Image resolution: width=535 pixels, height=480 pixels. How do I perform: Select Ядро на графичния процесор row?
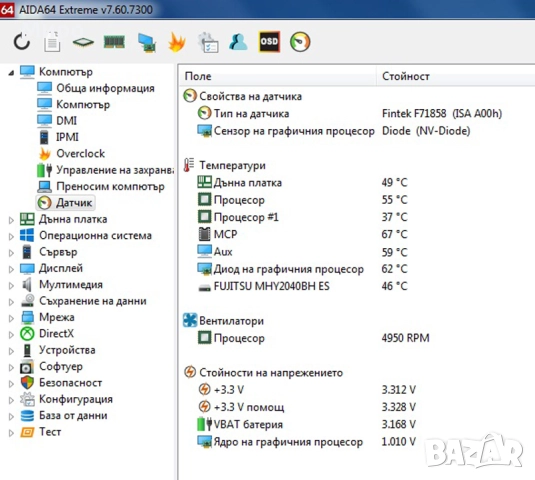click(x=307, y=442)
